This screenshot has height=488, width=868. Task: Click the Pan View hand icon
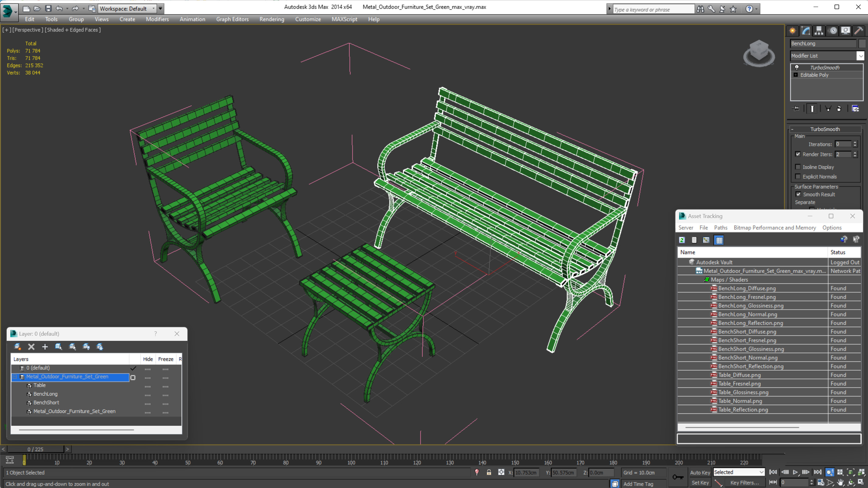click(840, 483)
